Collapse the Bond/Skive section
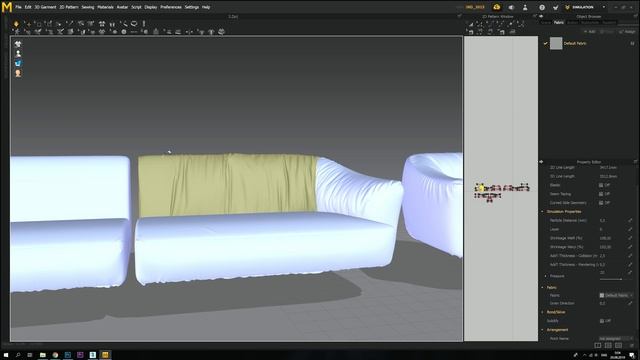 tap(542, 312)
